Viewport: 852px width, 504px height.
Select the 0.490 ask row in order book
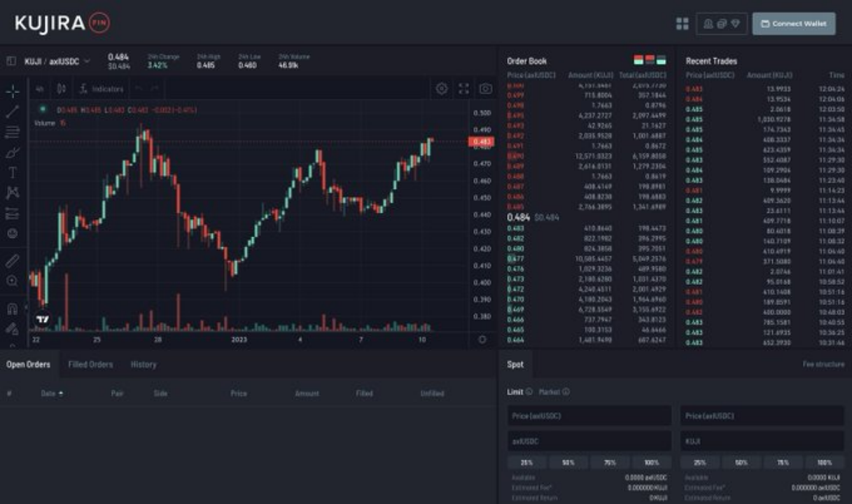pos(587,156)
